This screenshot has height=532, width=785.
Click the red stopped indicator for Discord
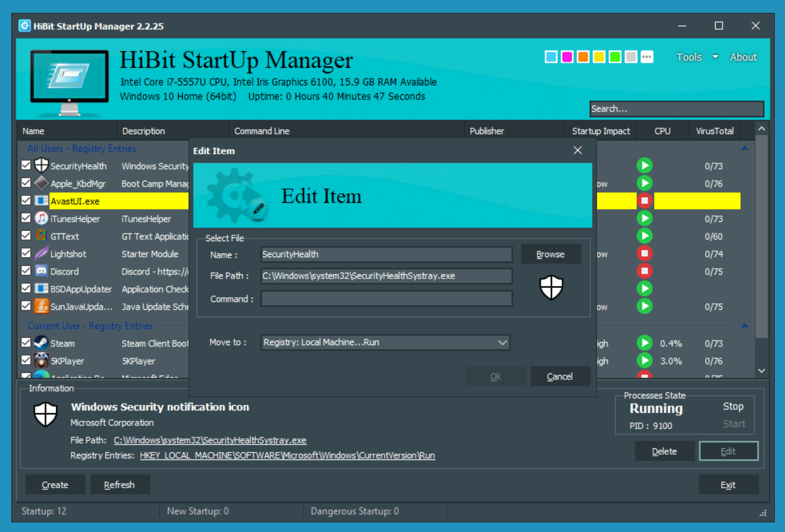pos(644,271)
